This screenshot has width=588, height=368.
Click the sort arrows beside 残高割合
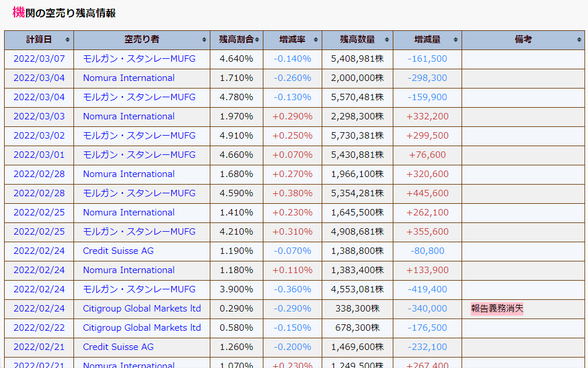pyautogui.click(x=257, y=40)
